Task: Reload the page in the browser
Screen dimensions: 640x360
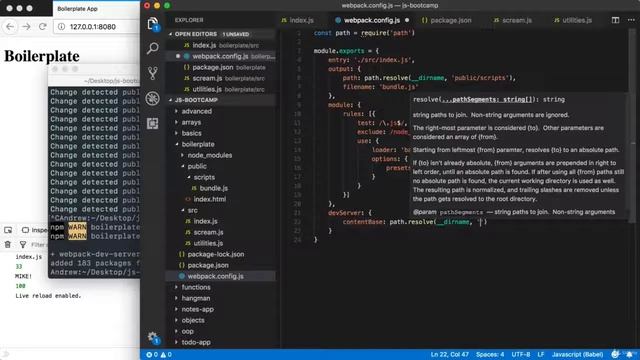Action: click(42, 27)
